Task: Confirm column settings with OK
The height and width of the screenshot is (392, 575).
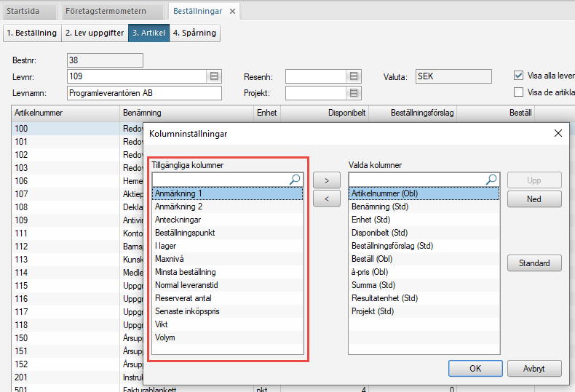Action: [x=475, y=368]
